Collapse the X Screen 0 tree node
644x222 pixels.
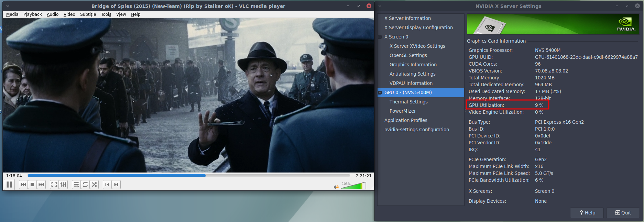tap(380, 37)
